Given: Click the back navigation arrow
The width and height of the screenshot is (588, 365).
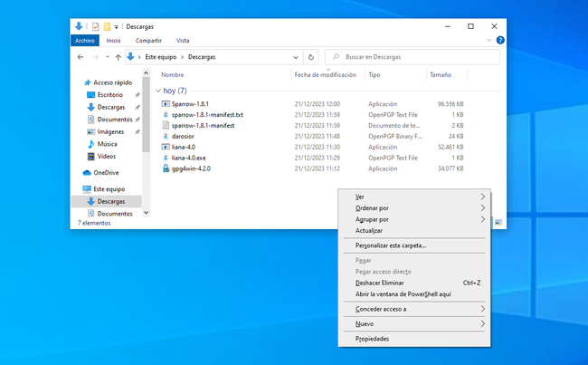Looking at the screenshot, I should click(x=81, y=57).
